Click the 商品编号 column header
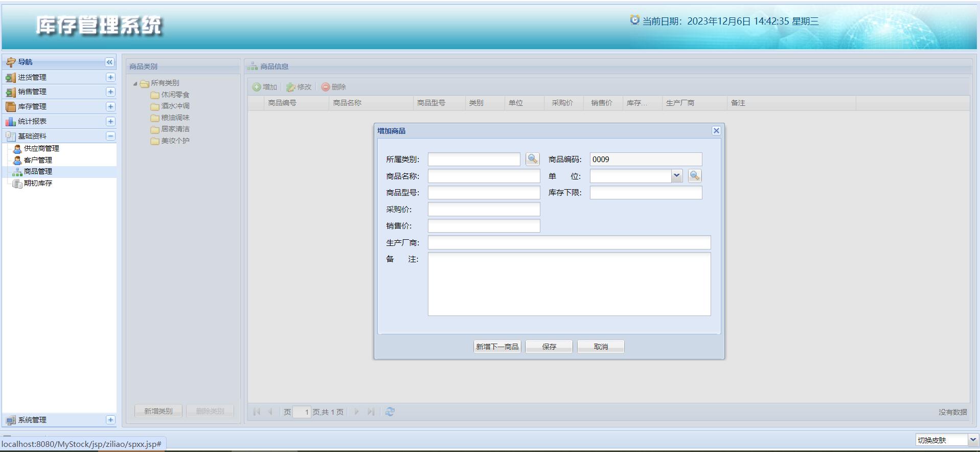The image size is (980, 452). [297, 103]
